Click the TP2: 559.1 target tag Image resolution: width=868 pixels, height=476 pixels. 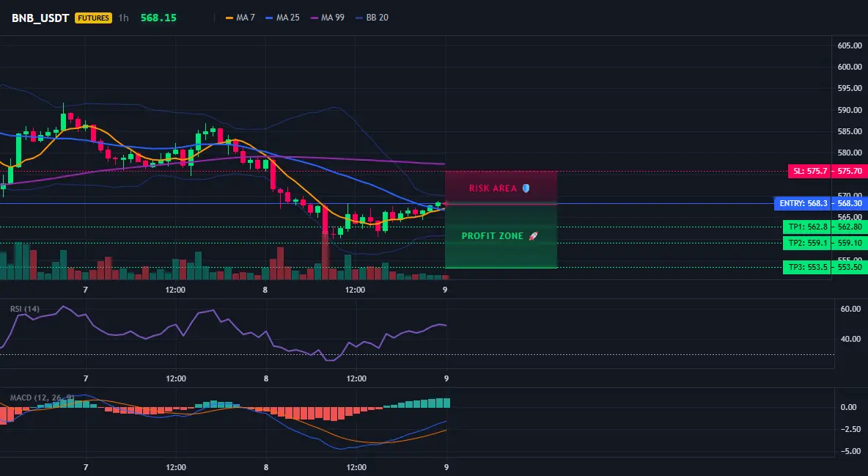808,243
